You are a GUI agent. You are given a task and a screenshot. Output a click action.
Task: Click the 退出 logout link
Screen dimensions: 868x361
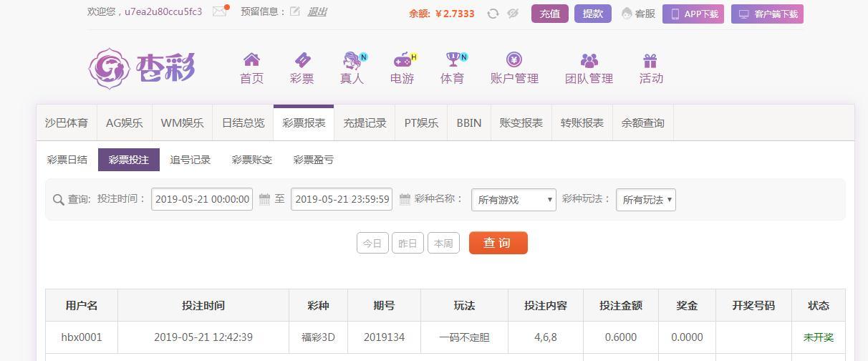click(317, 11)
